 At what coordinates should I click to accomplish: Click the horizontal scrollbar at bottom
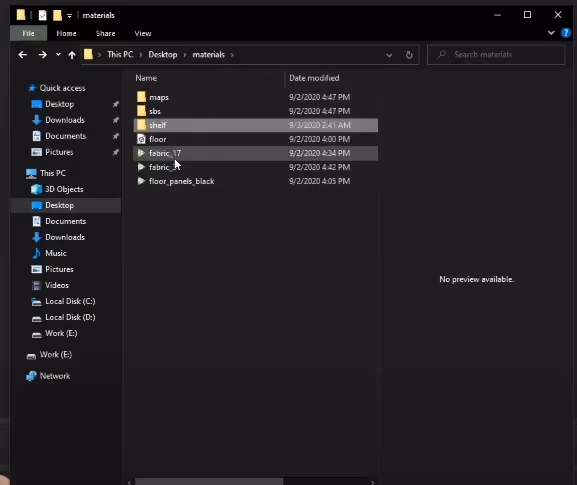click(209, 481)
